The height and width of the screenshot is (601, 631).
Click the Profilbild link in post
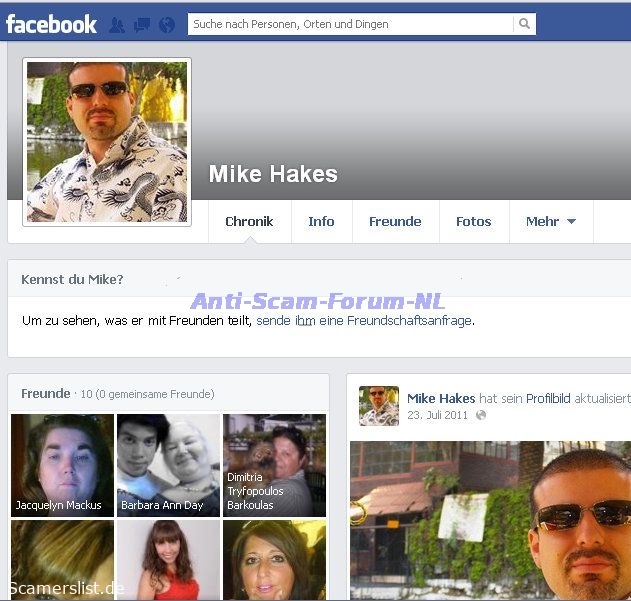pos(548,398)
